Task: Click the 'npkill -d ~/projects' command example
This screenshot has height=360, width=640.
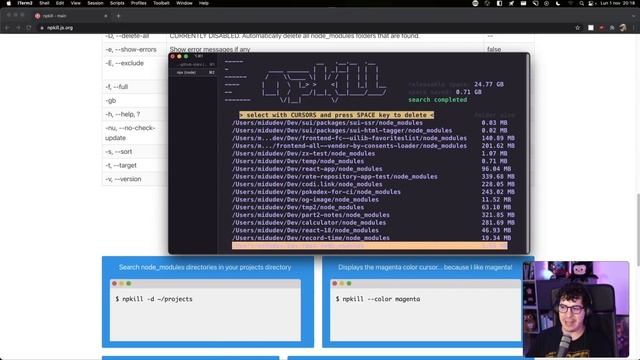Action: tap(154, 299)
